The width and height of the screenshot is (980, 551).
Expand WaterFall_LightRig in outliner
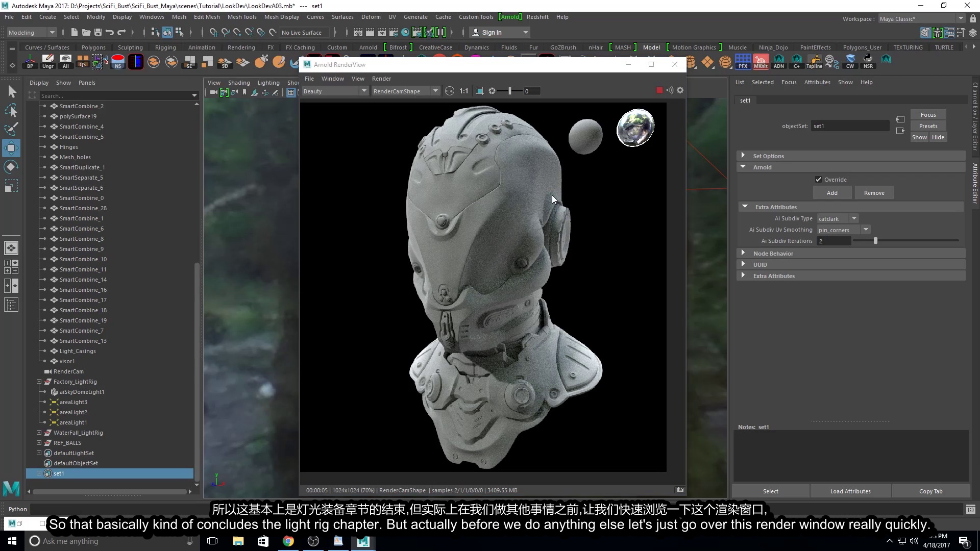click(39, 433)
